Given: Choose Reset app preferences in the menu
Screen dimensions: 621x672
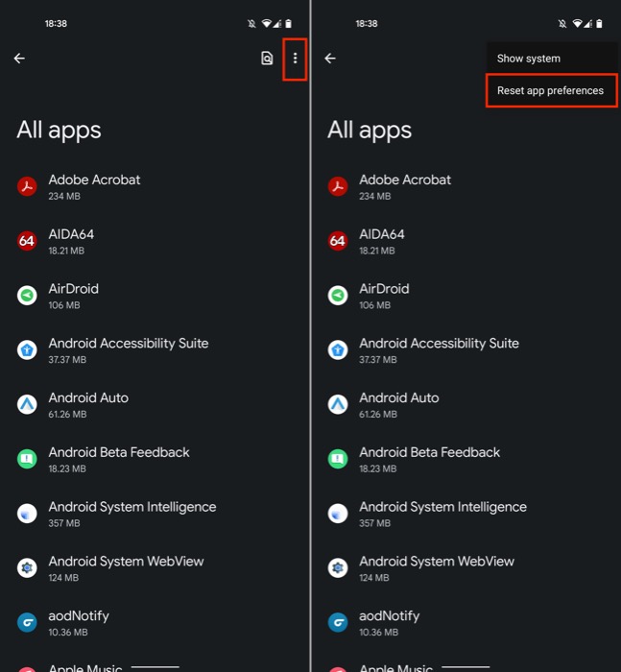Looking at the screenshot, I should click(550, 90).
